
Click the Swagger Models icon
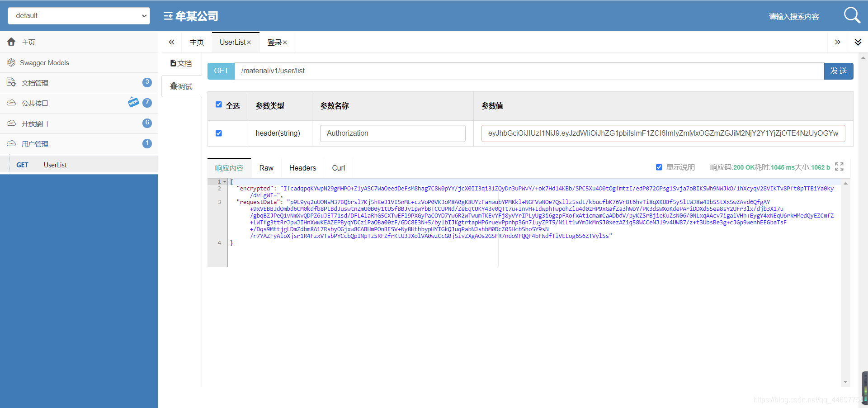coord(11,62)
